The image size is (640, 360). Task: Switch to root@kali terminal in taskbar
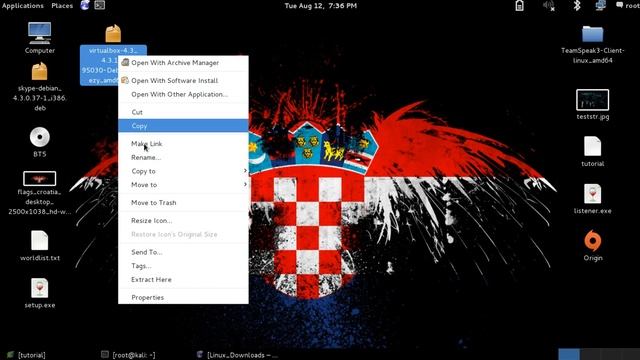(129, 355)
